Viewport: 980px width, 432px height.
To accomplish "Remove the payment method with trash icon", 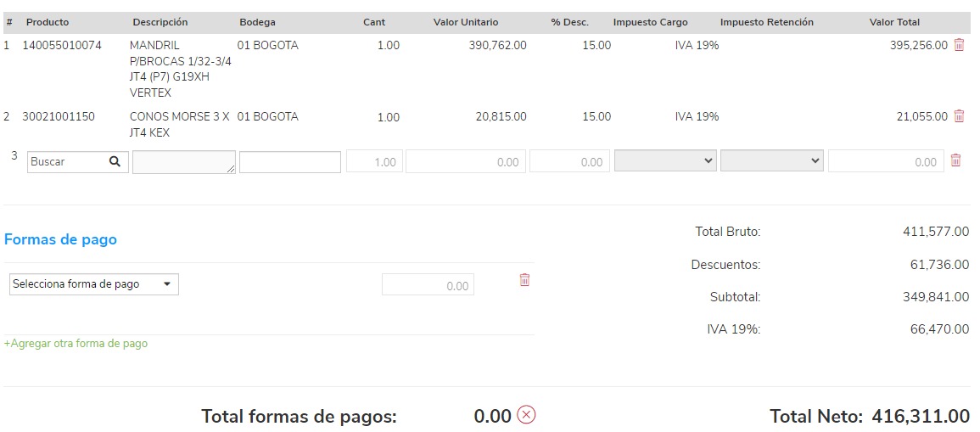I will [524, 280].
